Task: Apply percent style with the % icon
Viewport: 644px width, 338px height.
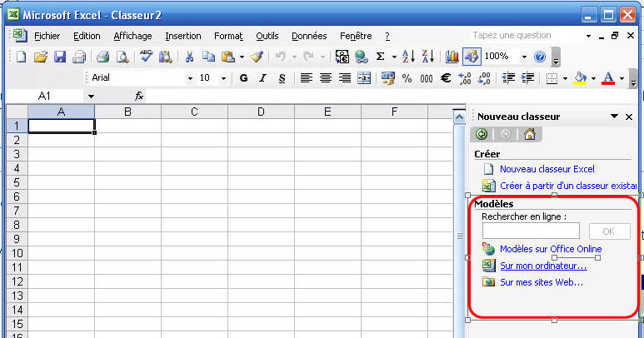Action: coord(407,78)
